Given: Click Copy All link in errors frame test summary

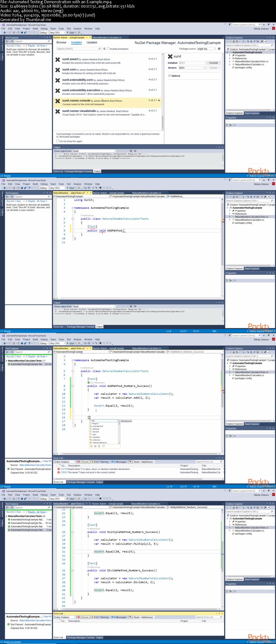Looking at the screenshot, I should (x=47, y=461).
